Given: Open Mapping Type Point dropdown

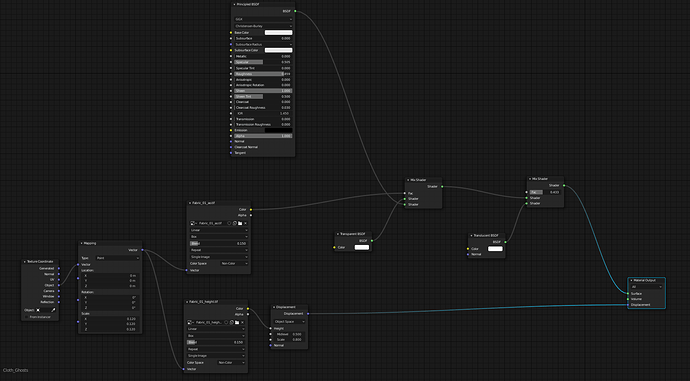Looking at the screenshot, I should click(x=117, y=258).
